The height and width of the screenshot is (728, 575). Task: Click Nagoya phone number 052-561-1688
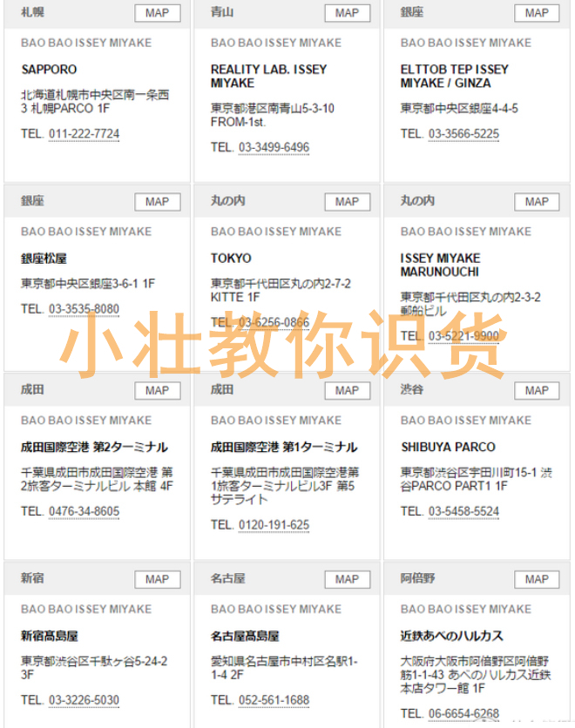[x=274, y=700]
